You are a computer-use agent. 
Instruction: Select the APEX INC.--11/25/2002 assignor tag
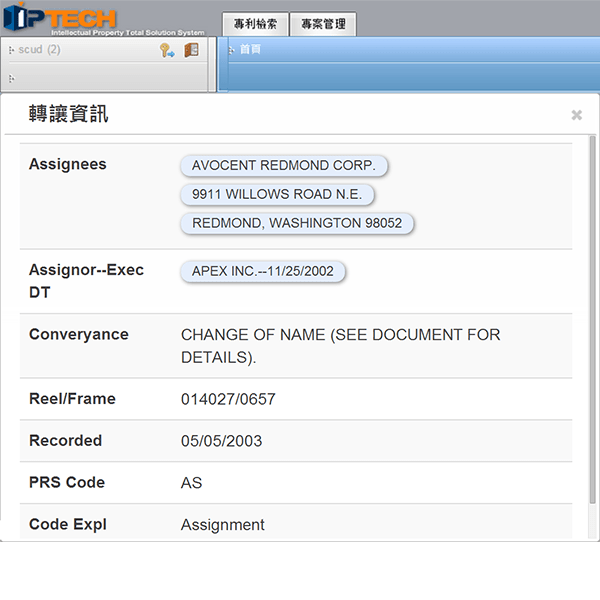(263, 271)
